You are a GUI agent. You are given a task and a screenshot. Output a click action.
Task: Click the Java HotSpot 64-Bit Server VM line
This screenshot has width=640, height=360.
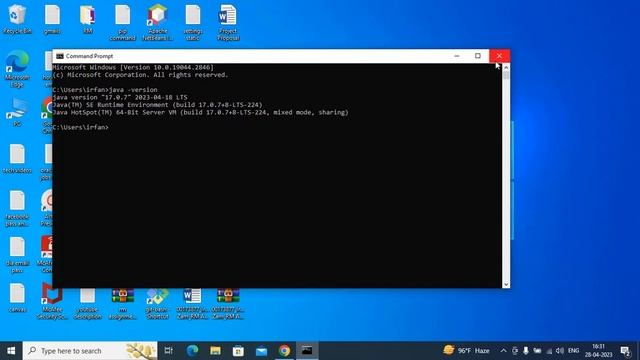200,112
